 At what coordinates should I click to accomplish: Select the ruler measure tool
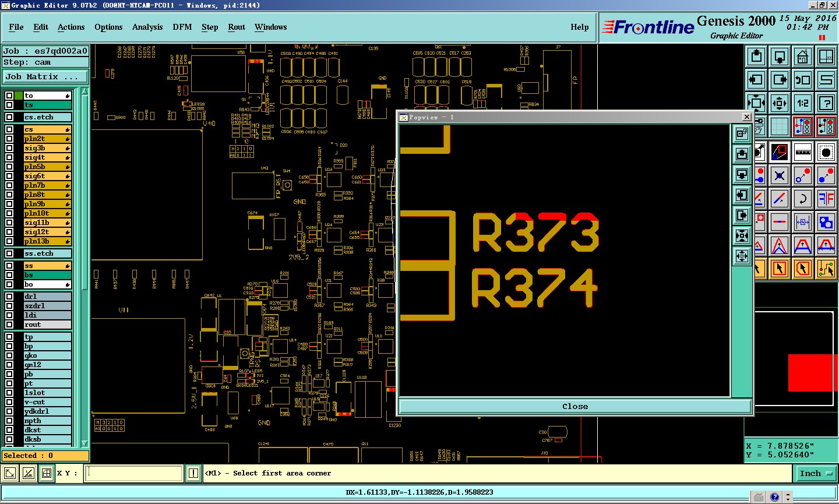click(802, 152)
